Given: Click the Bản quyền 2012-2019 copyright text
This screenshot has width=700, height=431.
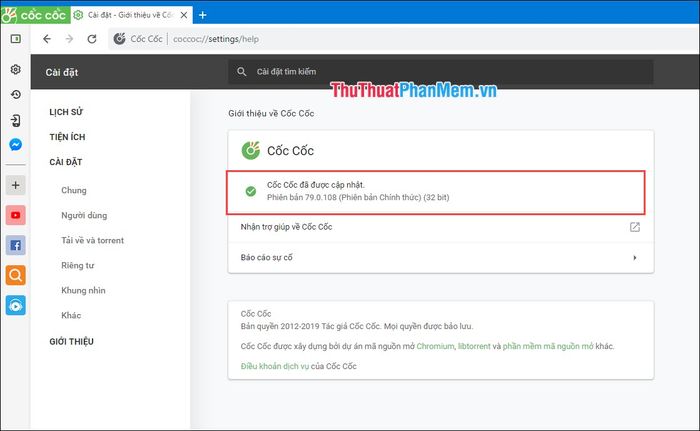Looking at the screenshot, I should click(357, 326).
